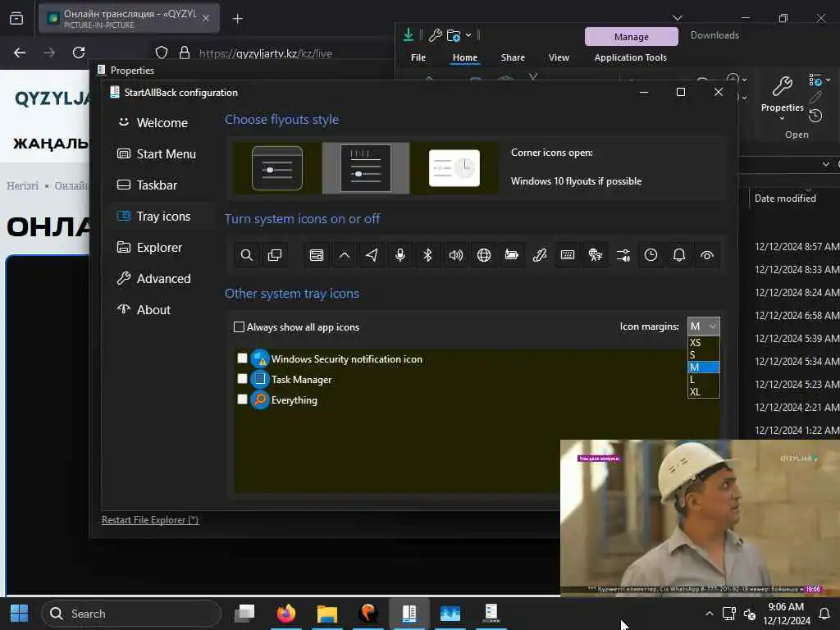Tick the Task Manager tray checkbox
This screenshot has width=840, height=630.
coord(242,379)
